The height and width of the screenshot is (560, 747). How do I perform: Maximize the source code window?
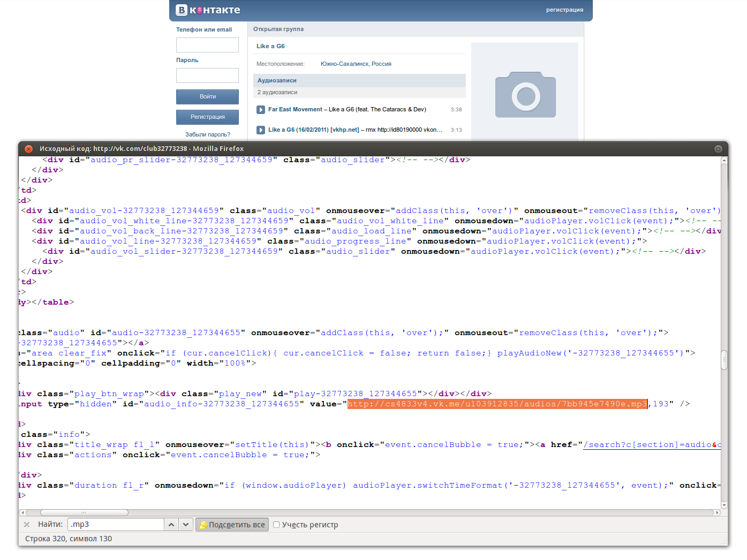(x=718, y=149)
